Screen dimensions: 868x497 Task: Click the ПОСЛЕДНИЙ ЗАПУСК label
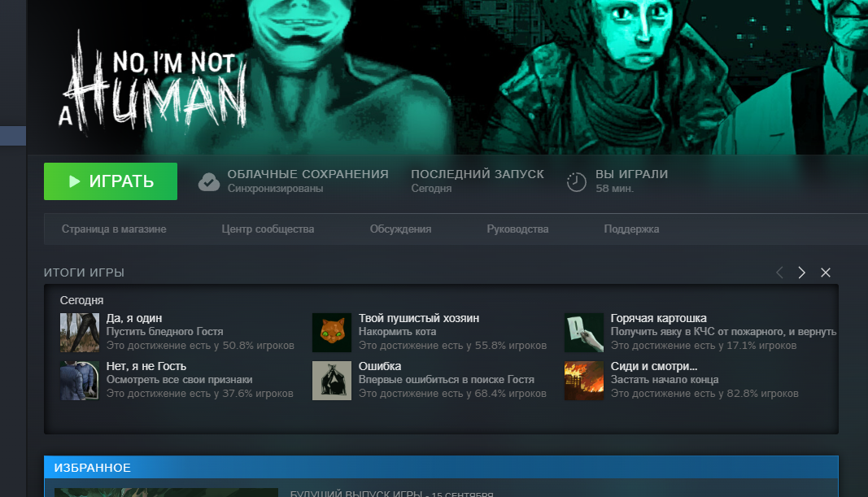pyautogui.click(x=478, y=174)
